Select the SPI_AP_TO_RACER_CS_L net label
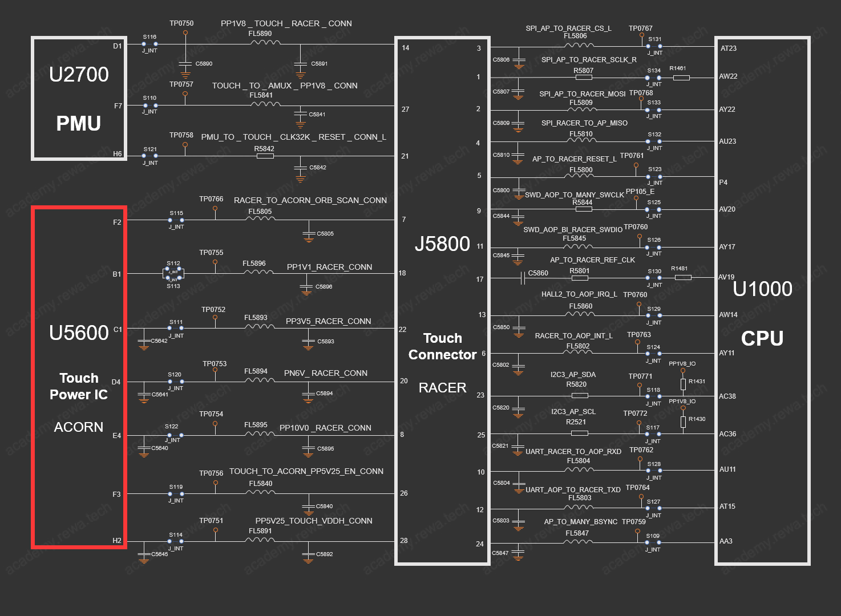This screenshot has height=616, width=841. point(568,28)
